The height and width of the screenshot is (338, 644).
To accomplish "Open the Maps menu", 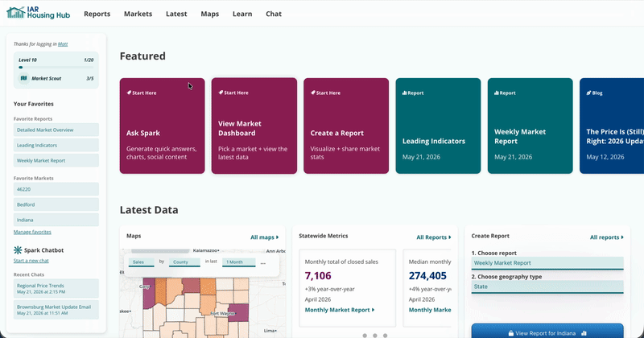I will point(210,14).
